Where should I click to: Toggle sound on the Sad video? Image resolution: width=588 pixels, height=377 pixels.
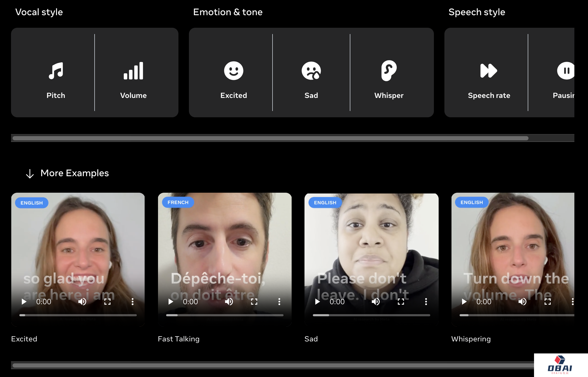pos(376,302)
